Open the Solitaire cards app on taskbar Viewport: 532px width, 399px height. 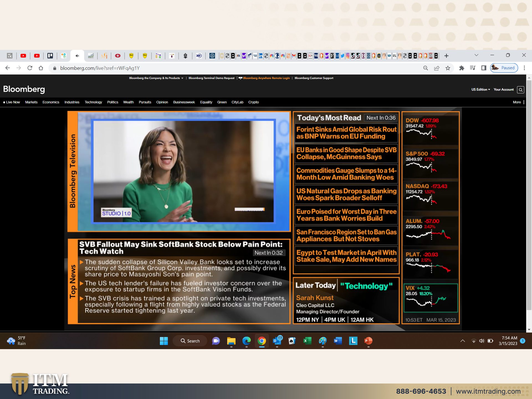292,341
